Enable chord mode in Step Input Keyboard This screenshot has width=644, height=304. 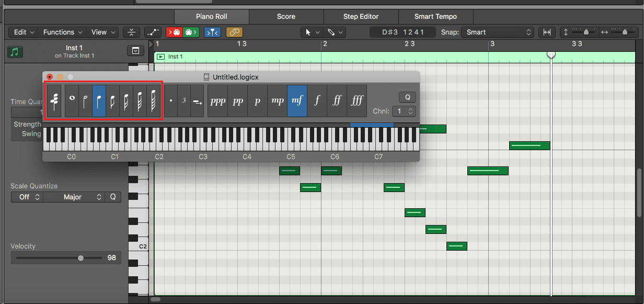[54, 101]
